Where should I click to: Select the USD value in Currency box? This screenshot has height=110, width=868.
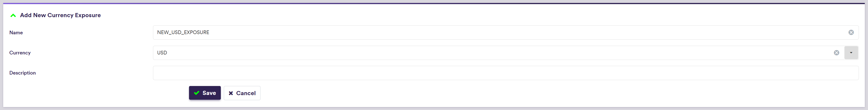[162, 53]
